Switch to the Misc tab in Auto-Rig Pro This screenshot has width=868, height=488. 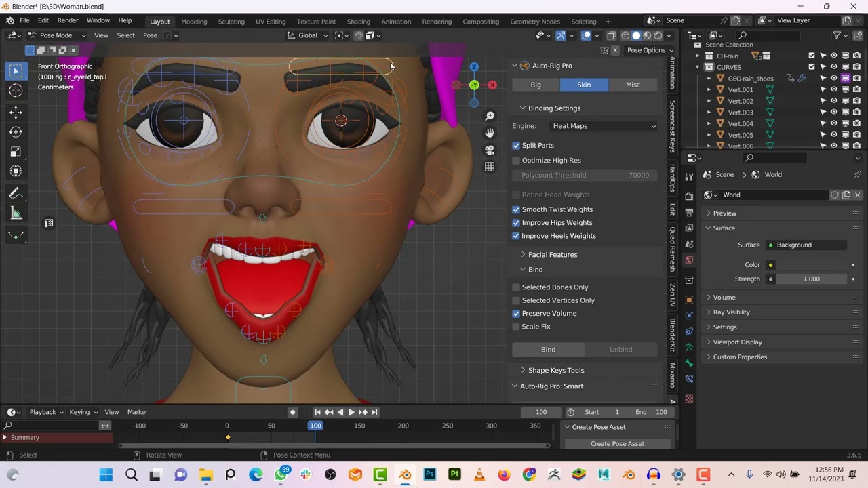[x=633, y=85]
